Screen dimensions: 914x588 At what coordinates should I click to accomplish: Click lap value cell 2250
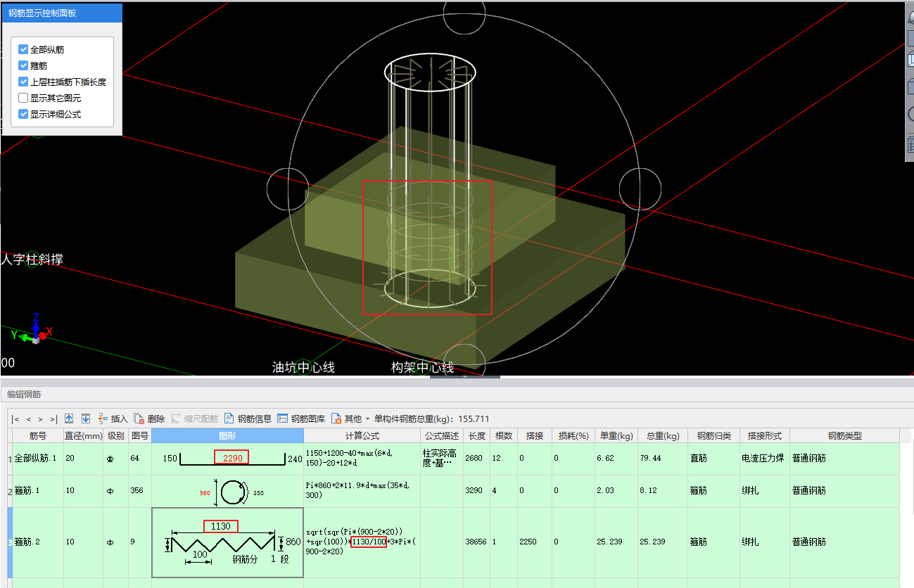click(534, 542)
